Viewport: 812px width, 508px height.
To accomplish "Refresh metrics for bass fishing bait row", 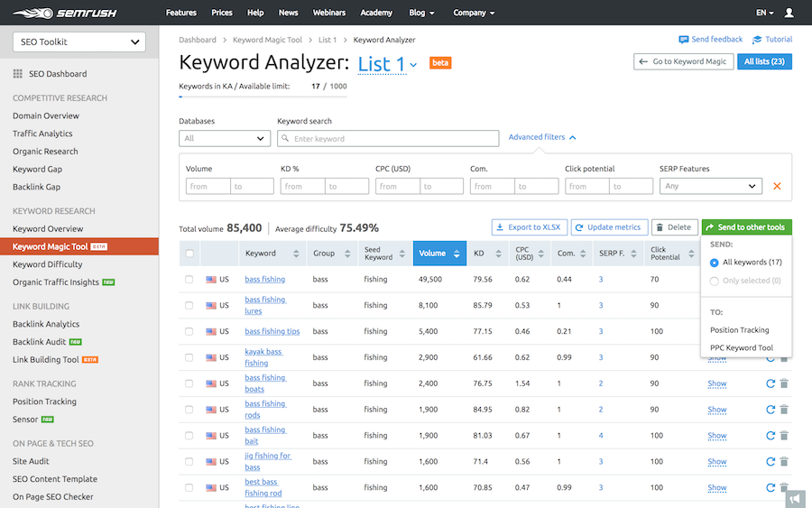I will (x=770, y=436).
